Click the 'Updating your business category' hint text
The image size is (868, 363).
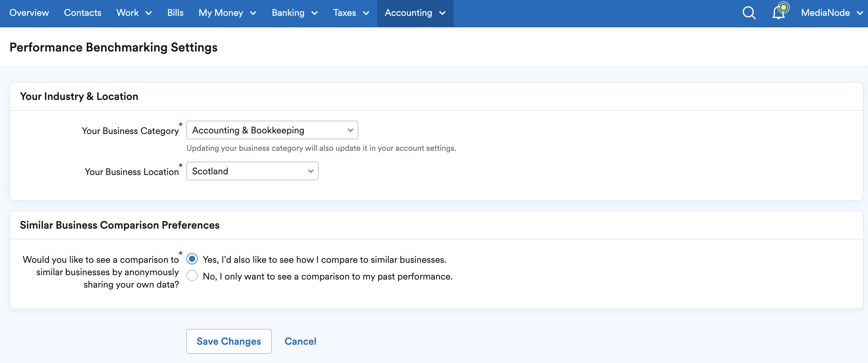(321, 148)
